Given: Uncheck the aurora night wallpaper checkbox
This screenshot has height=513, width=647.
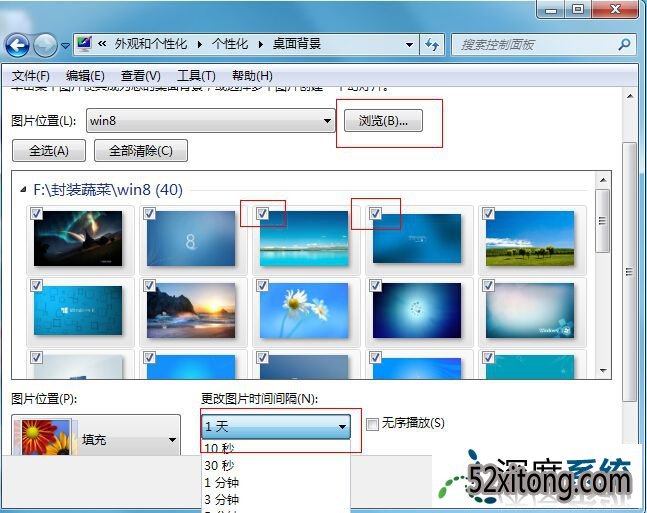Looking at the screenshot, I should point(36,213).
